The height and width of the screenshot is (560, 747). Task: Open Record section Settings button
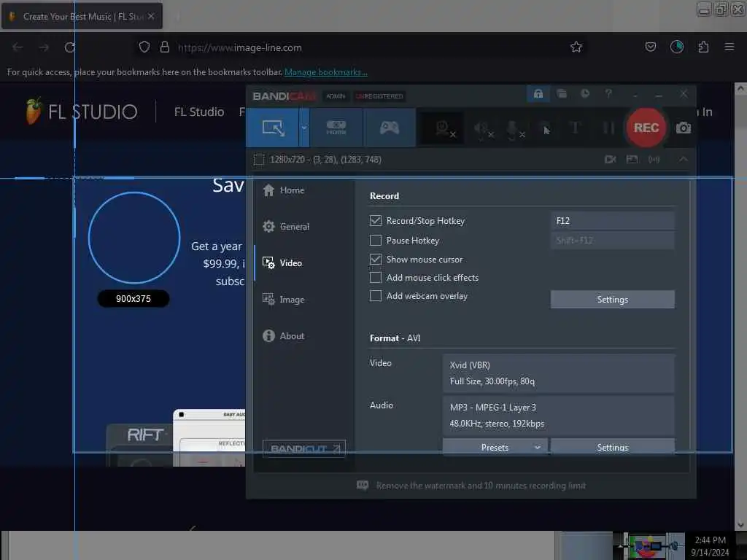pyautogui.click(x=613, y=300)
